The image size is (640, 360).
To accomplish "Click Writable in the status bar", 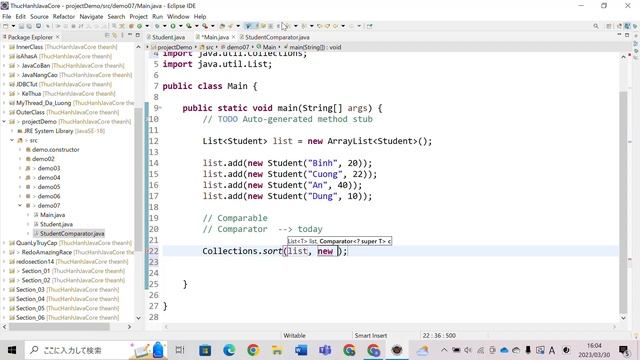I will 294,336.
